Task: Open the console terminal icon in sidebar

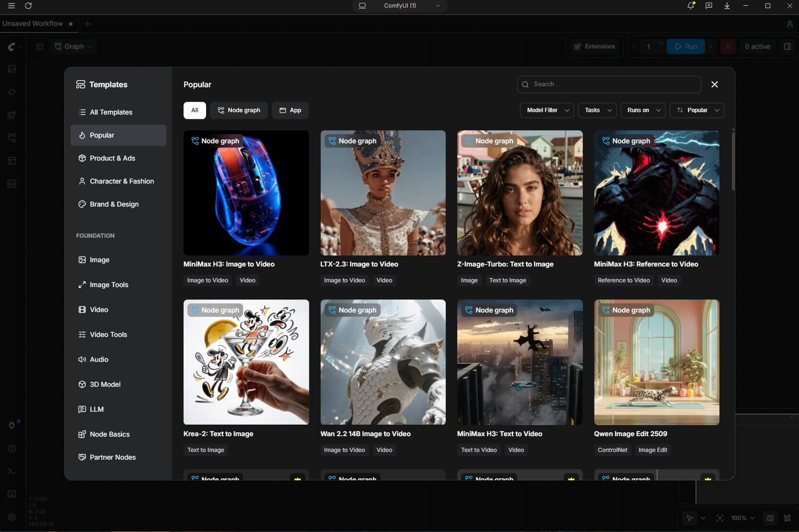Action: pos(12,471)
